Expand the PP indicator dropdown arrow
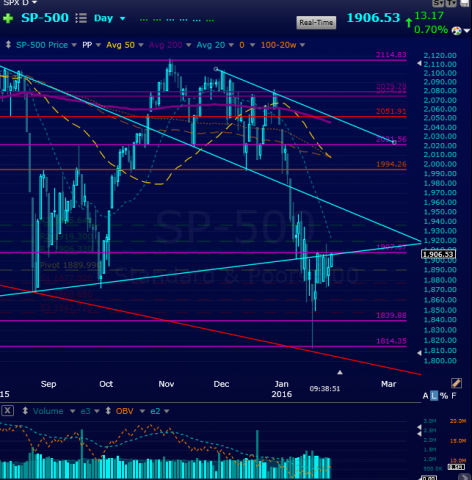 98,45
